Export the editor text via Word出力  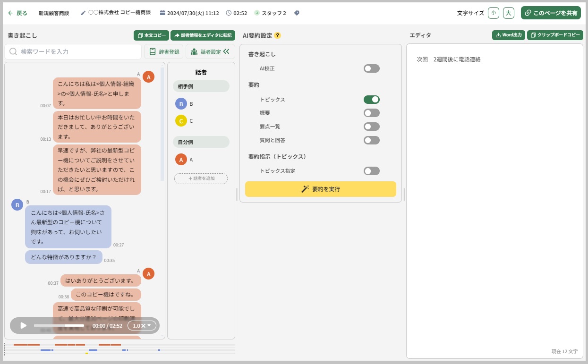pyautogui.click(x=508, y=35)
